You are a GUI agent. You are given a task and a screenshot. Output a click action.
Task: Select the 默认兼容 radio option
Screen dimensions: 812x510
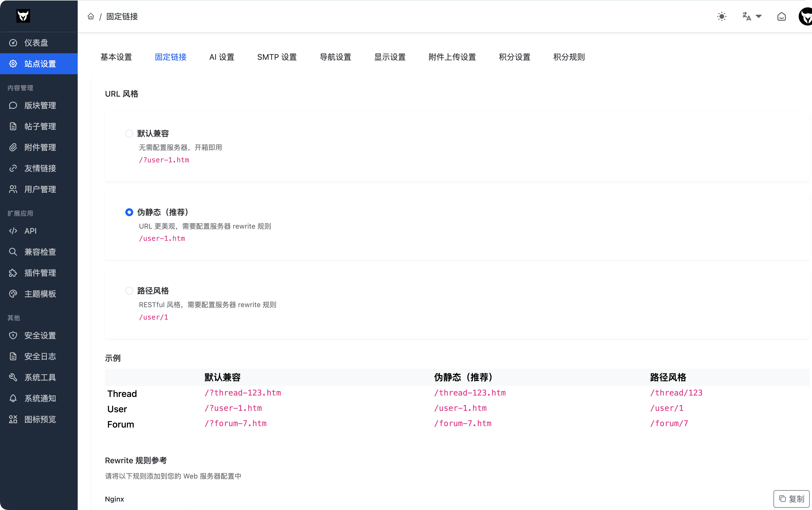129,133
